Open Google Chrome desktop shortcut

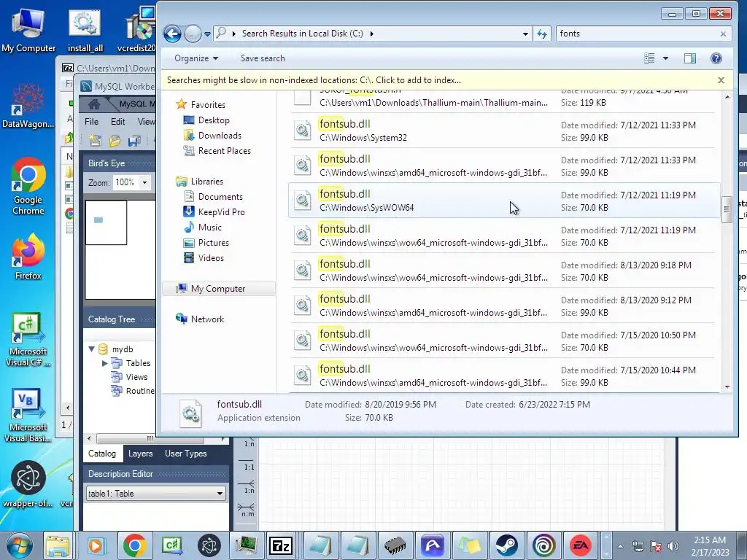pyautogui.click(x=28, y=186)
